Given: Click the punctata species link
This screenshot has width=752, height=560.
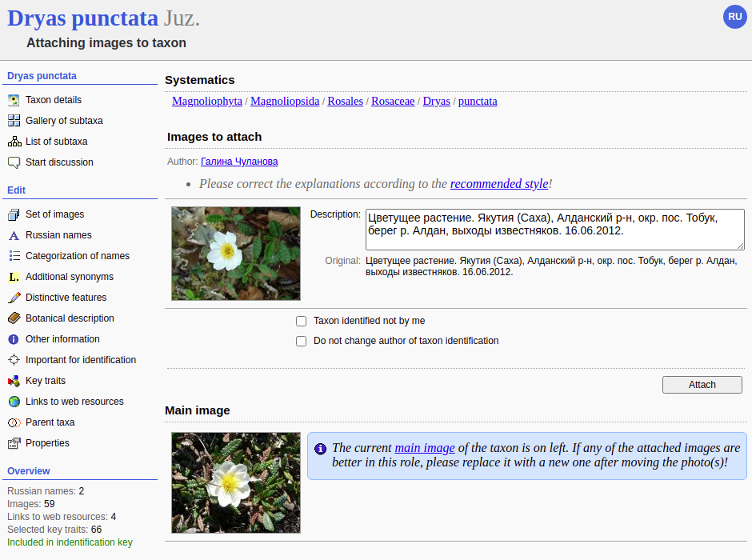Looking at the screenshot, I should (x=478, y=101).
